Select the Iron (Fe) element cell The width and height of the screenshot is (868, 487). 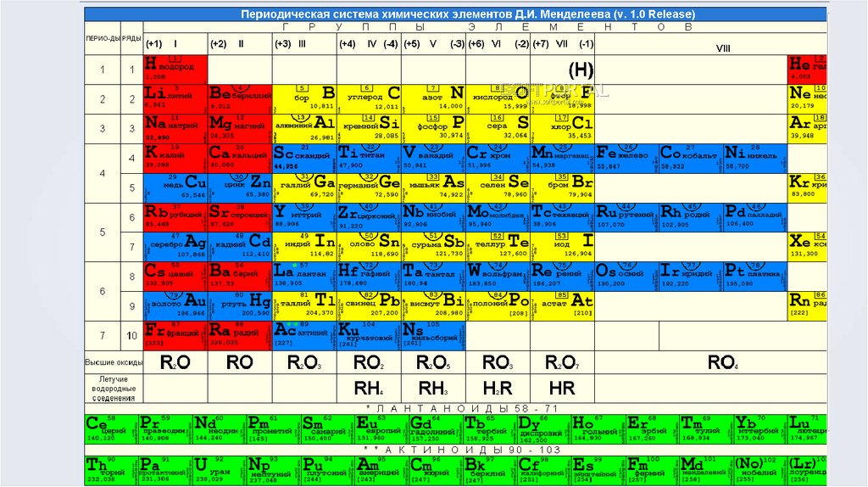tap(626, 159)
